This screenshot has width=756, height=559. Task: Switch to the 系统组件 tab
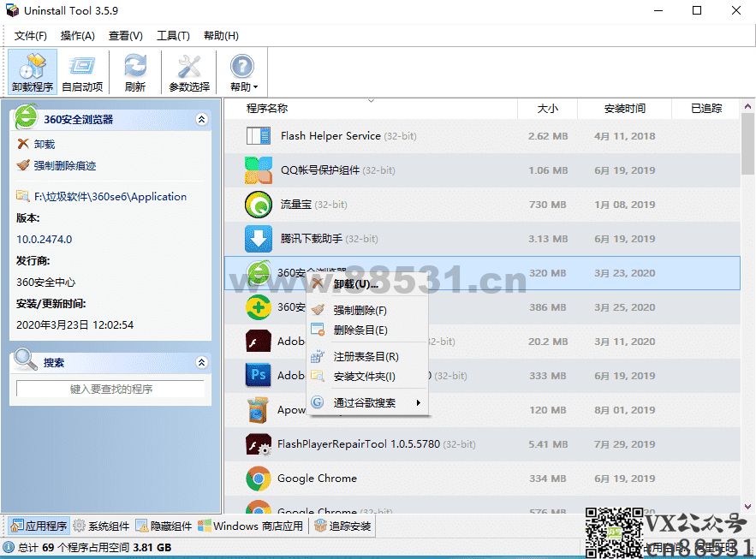coord(101,526)
